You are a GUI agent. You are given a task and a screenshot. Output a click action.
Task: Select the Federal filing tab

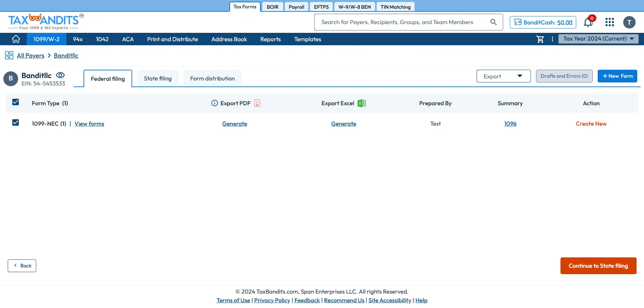[x=108, y=79]
